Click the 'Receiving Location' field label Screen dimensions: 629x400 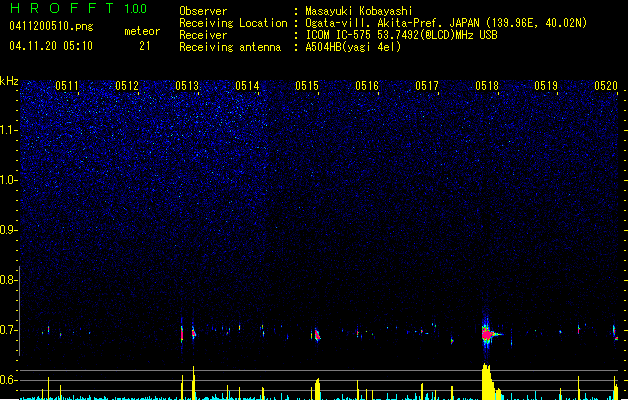coord(233,23)
